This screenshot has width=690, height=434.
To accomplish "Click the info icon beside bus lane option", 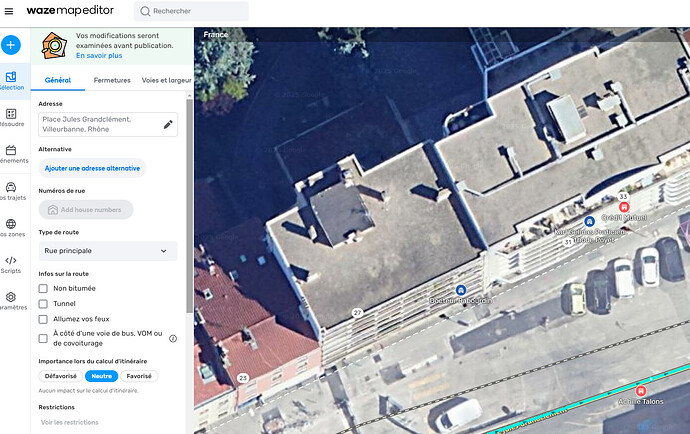I will (x=173, y=338).
